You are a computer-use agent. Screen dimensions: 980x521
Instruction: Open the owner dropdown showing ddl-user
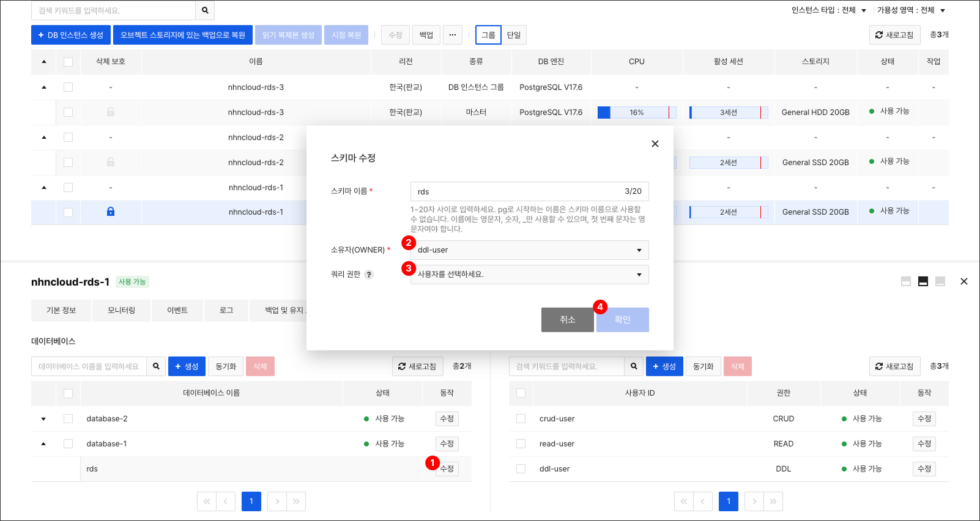(529, 250)
